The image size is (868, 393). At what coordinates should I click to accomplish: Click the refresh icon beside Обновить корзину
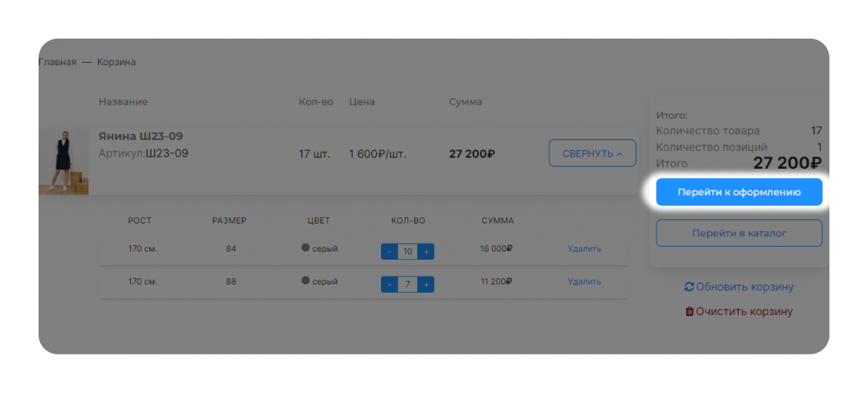click(689, 287)
